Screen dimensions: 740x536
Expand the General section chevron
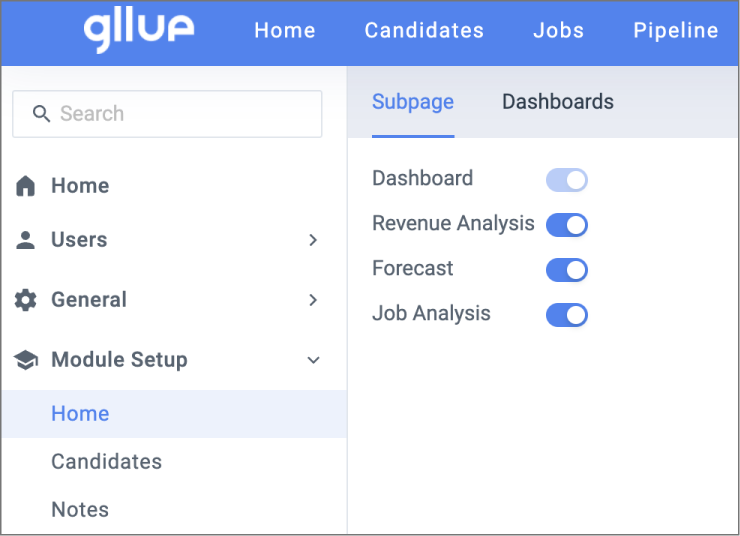[313, 300]
